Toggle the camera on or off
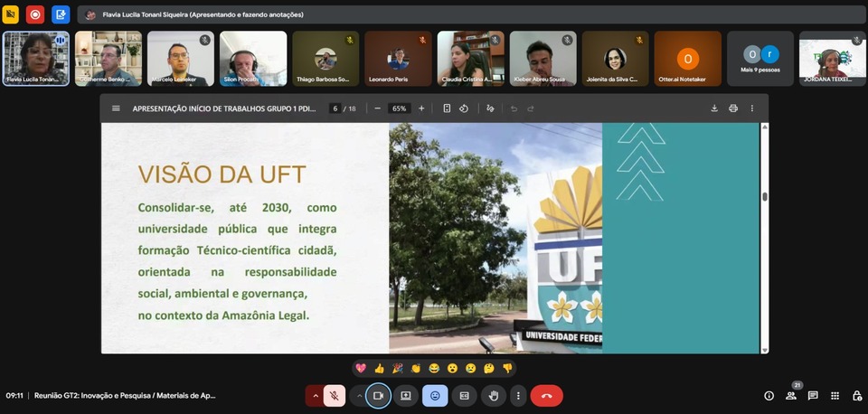Screen dimensions: 868x414 379,396
